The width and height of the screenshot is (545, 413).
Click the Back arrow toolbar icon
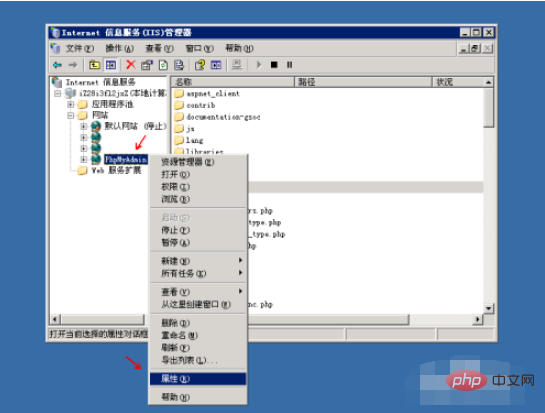[57, 65]
